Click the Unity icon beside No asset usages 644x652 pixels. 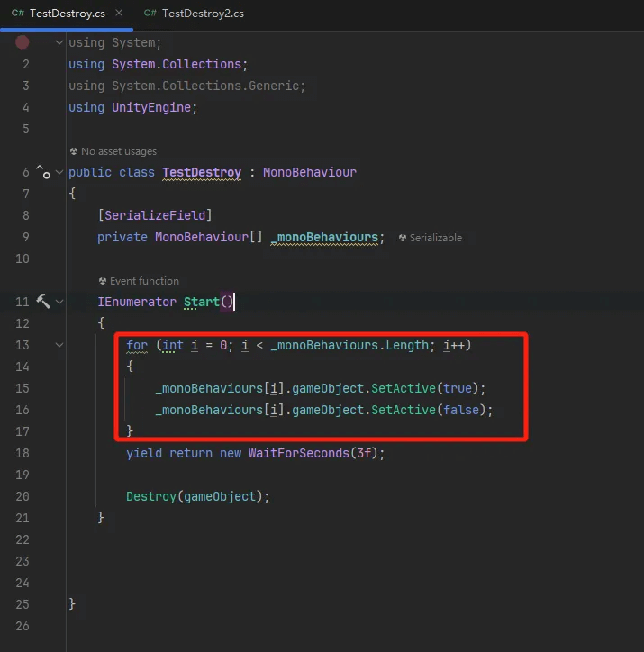74,151
